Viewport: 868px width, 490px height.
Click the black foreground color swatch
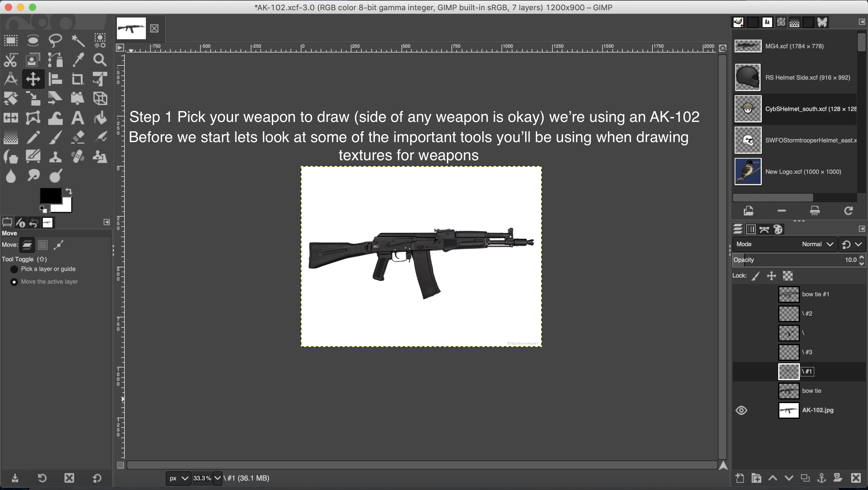click(x=50, y=196)
